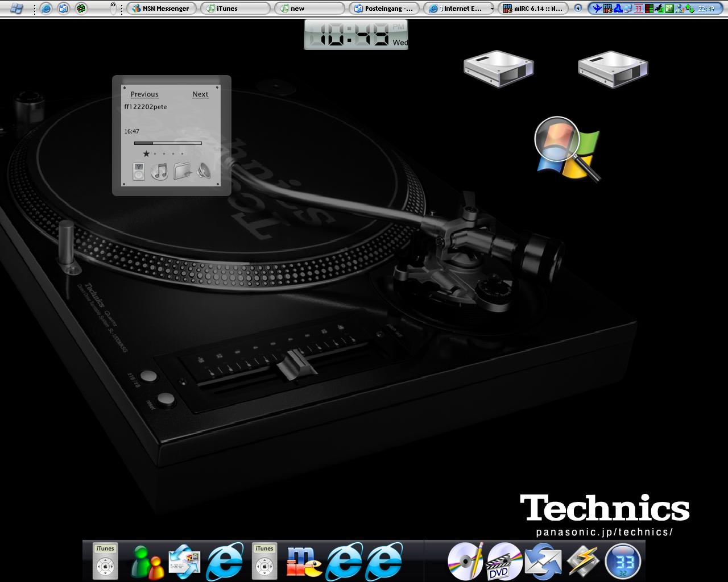
Task: Switch to the Posteingang taskbar window
Action: click(x=384, y=9)
